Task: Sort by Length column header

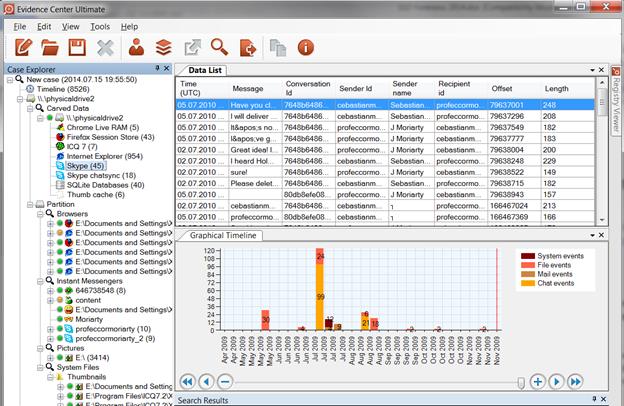Action: tap(567, 88)
